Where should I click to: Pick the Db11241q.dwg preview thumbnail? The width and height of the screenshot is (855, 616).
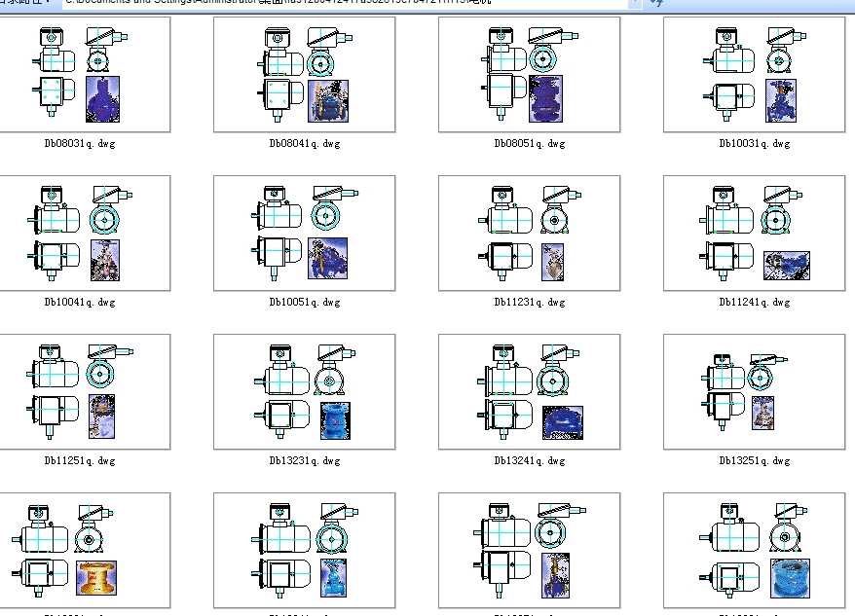click(x=754, y=233)
